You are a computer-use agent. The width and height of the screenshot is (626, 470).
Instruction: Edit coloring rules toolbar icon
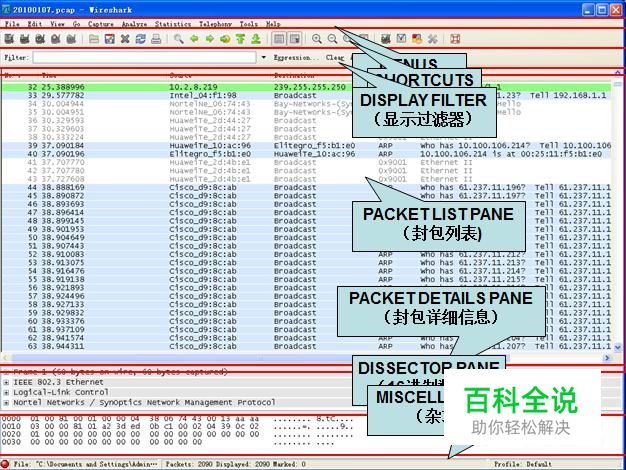pyautogui.click(x=417, y=39)
